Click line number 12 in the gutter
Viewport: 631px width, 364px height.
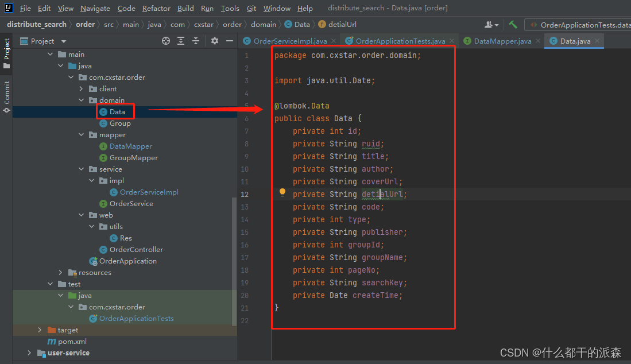point(245,194)
